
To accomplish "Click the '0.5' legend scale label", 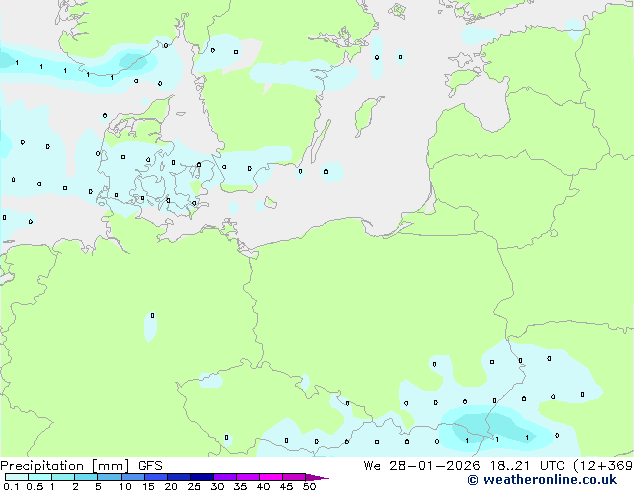I will (x=35, y=486).
